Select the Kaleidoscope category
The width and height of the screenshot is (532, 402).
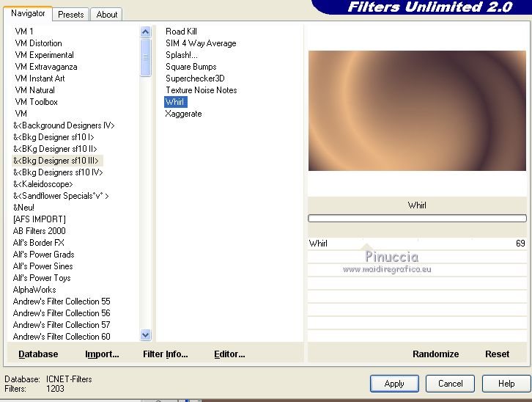(43, 184)
